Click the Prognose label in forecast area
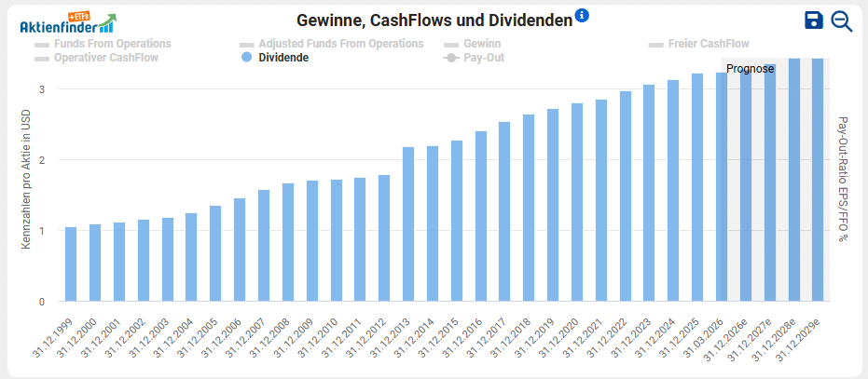 [x=750, y=69]
